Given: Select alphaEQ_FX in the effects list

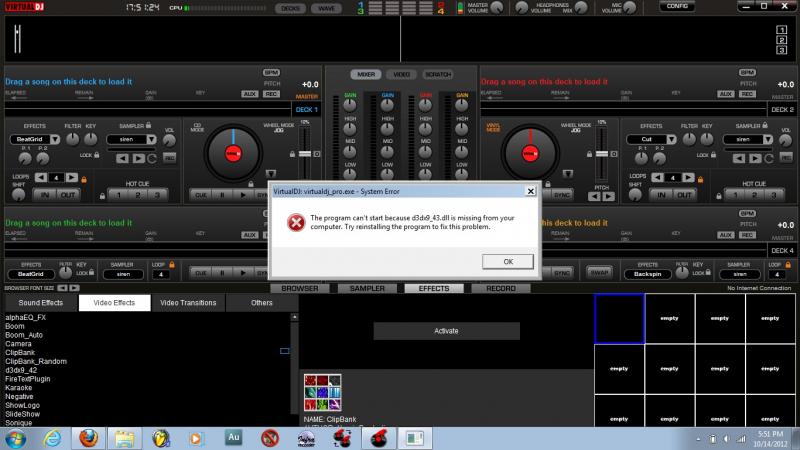Looking at the screenshot, I should pos(26,317).
